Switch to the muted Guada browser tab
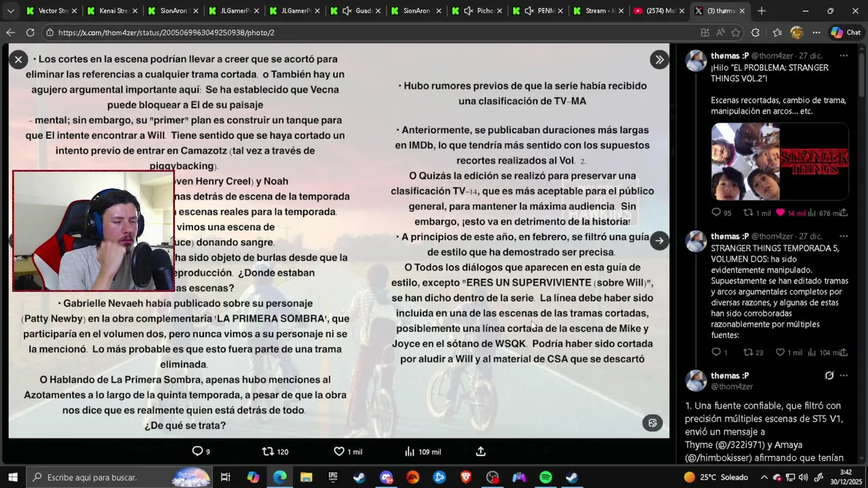 pyautogui.click(x=355, y=11)
